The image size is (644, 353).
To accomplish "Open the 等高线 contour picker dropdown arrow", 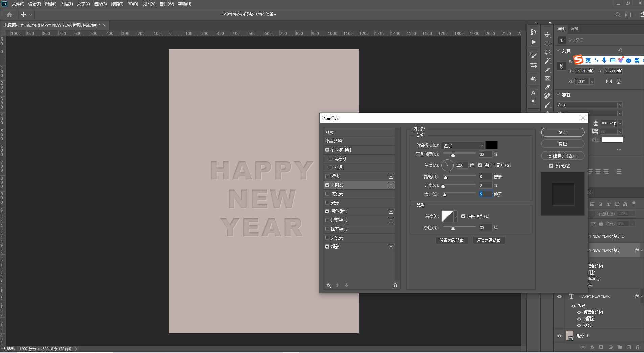I will pyautogui.click(x=455, y=216).
